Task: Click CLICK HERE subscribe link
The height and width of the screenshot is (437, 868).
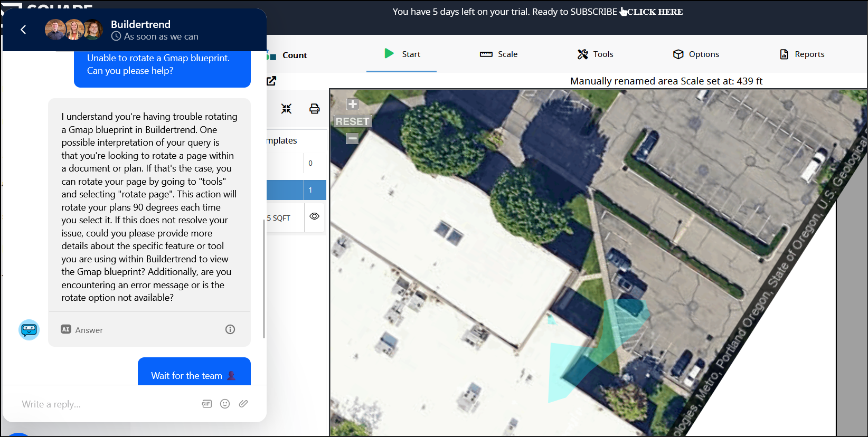Action: click(655, 12)
